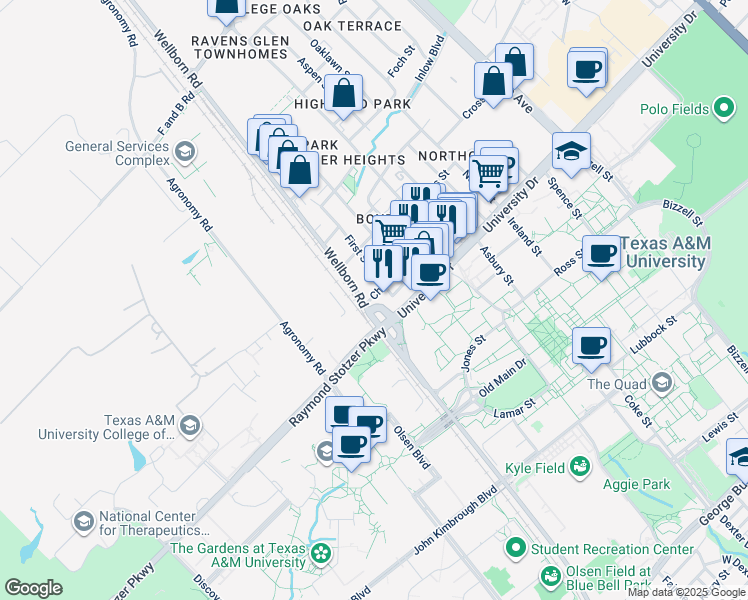Screen dimensions: 748x600
Task: Open the Student Recreation Center pin
Action: tap(515, 548)
